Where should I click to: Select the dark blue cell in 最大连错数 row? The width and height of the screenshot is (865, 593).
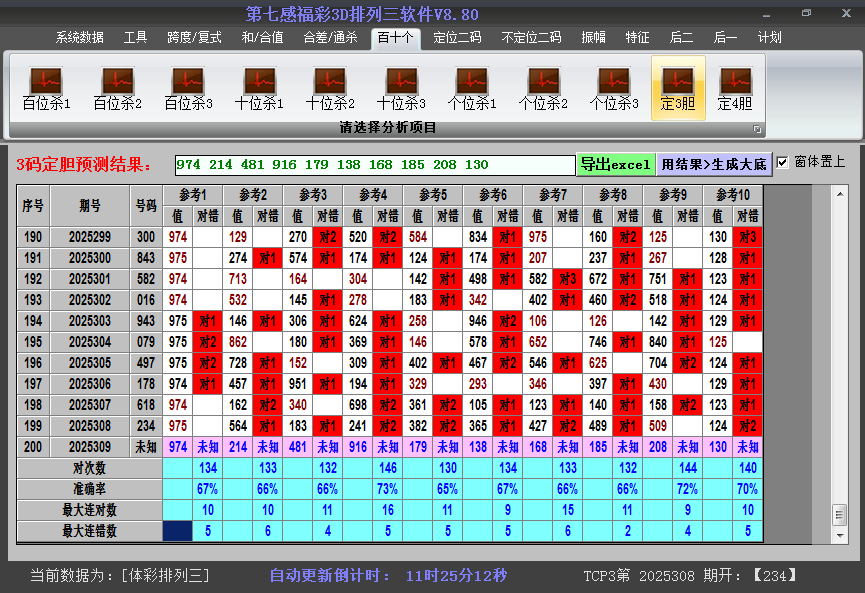(178, 531)
